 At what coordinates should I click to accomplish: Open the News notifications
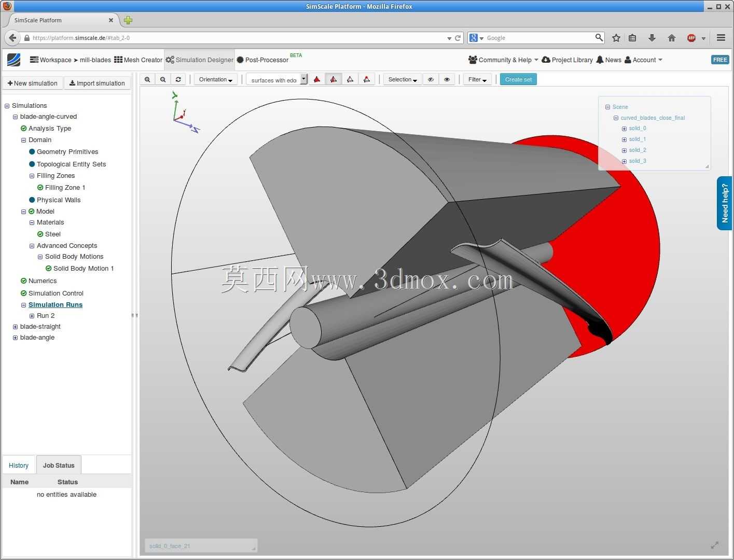609,60
